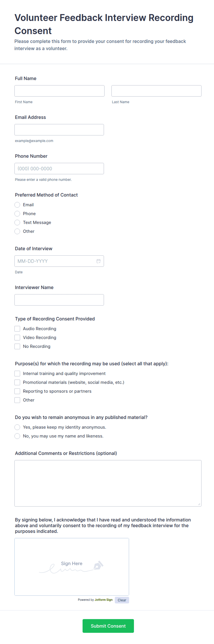Select the Email contact method radio
The width and height of the screenshot is (214, 644).
click(17, 205)
